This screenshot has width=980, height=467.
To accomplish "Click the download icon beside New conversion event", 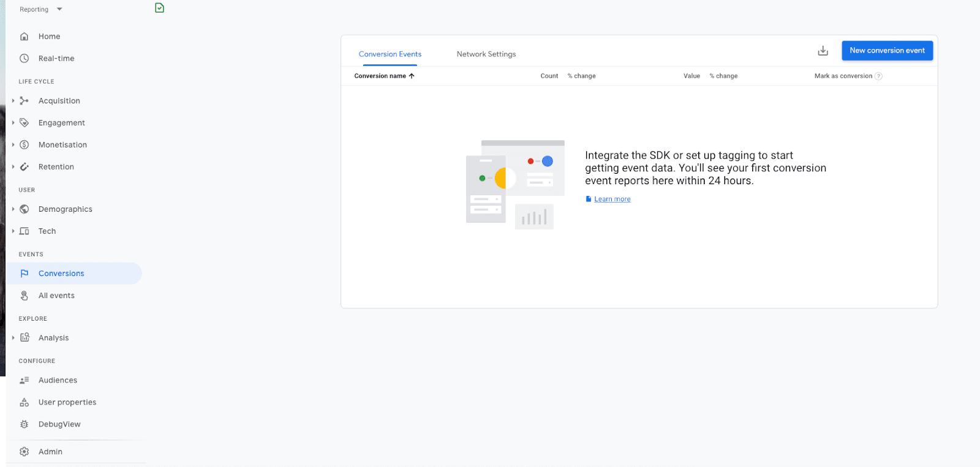I will (823, 51).
